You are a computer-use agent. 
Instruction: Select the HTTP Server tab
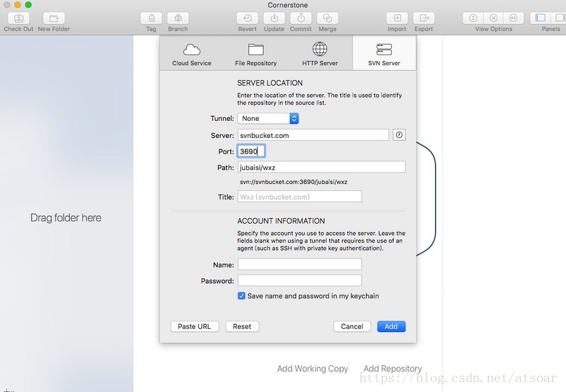point(320,54)
